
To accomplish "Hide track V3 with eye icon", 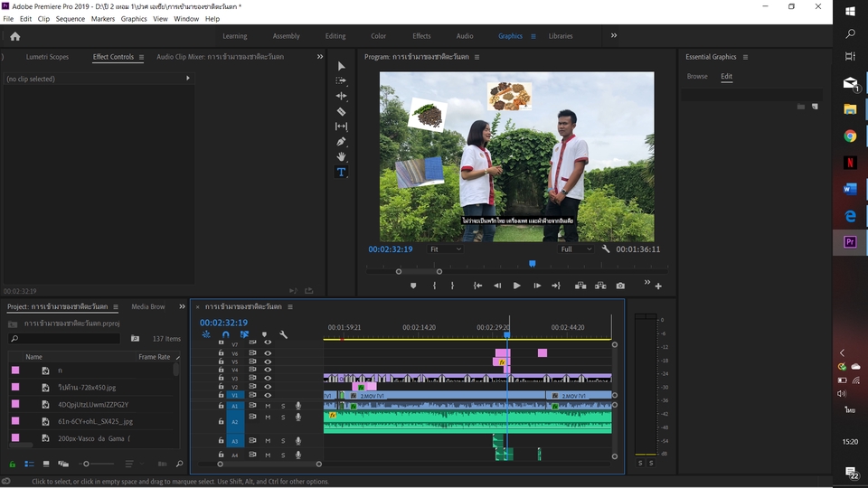I will pyautogui.click(x=268, y=378).
